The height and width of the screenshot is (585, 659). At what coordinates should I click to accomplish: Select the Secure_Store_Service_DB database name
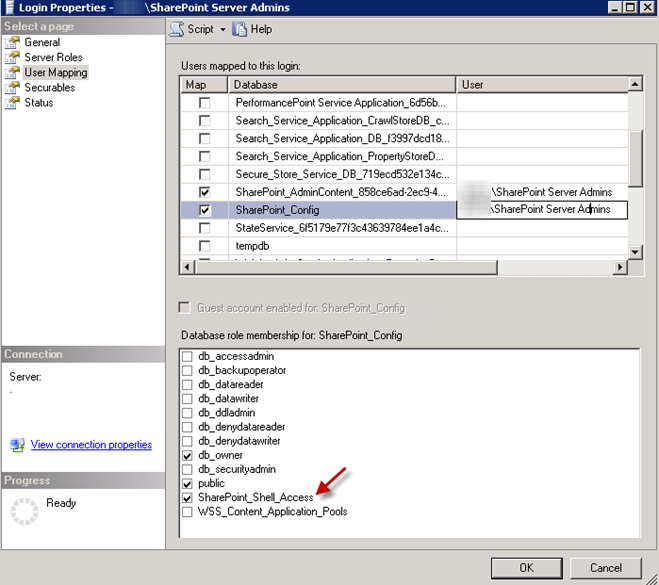point(342,174)
